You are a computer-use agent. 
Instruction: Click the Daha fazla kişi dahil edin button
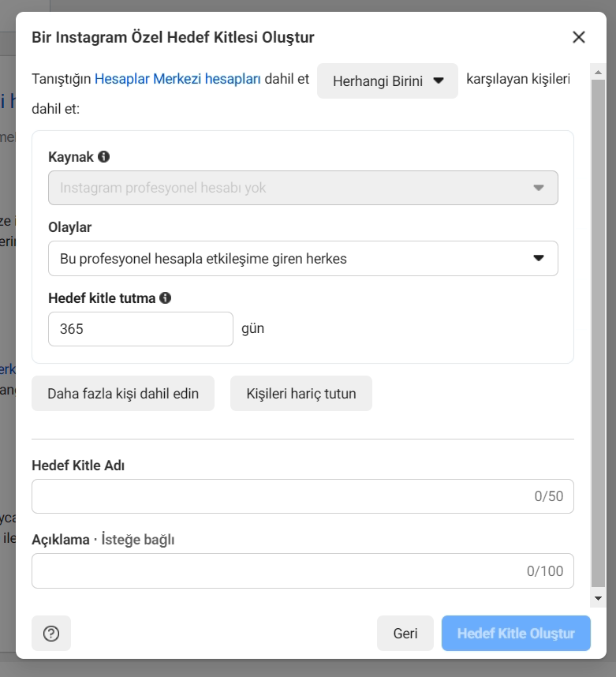(x=123, y=393)
